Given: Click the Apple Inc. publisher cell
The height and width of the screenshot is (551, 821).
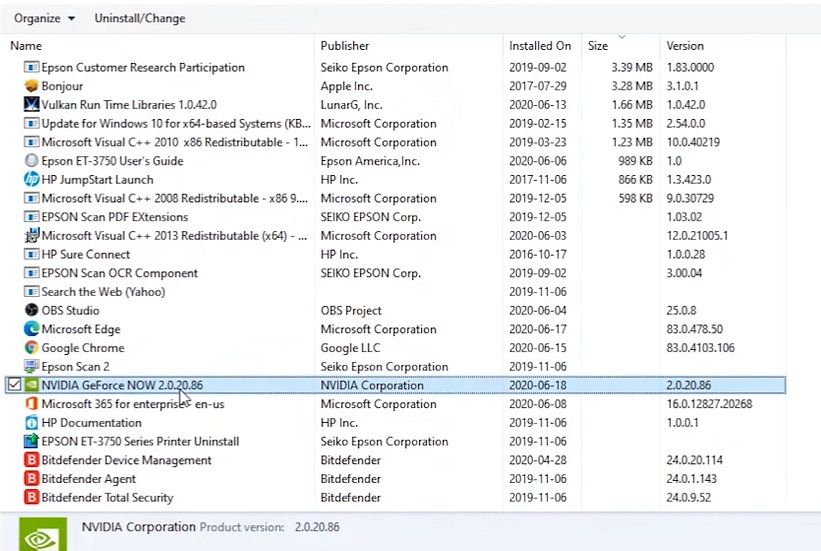Looking at the screenshot, I should [x=346, y=86].
